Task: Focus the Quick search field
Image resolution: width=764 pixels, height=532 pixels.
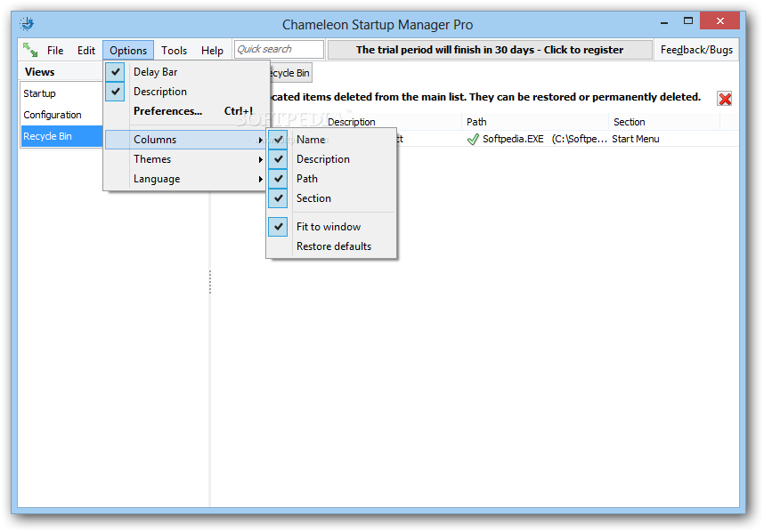Action: pyautogui.click(x=279, y=49)
